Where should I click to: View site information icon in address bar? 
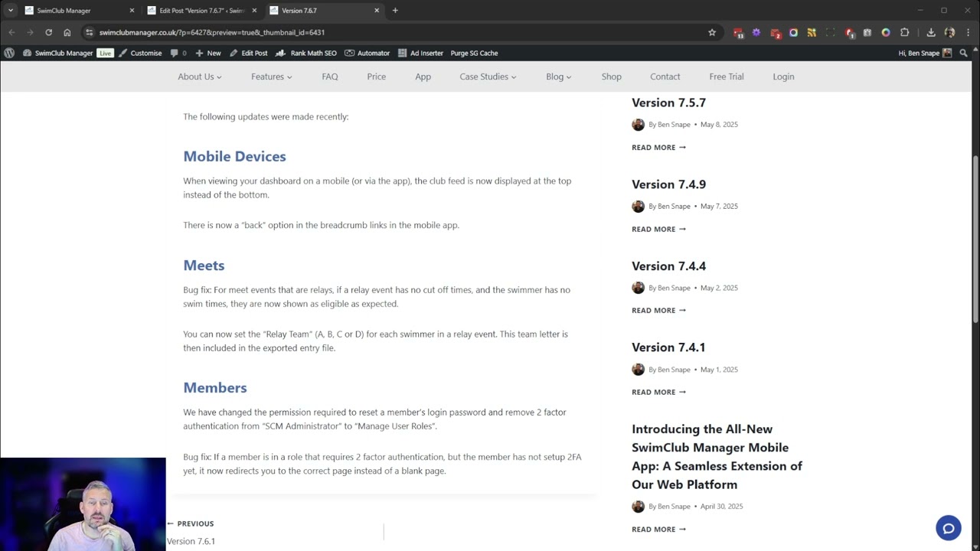tap(90, 32)
